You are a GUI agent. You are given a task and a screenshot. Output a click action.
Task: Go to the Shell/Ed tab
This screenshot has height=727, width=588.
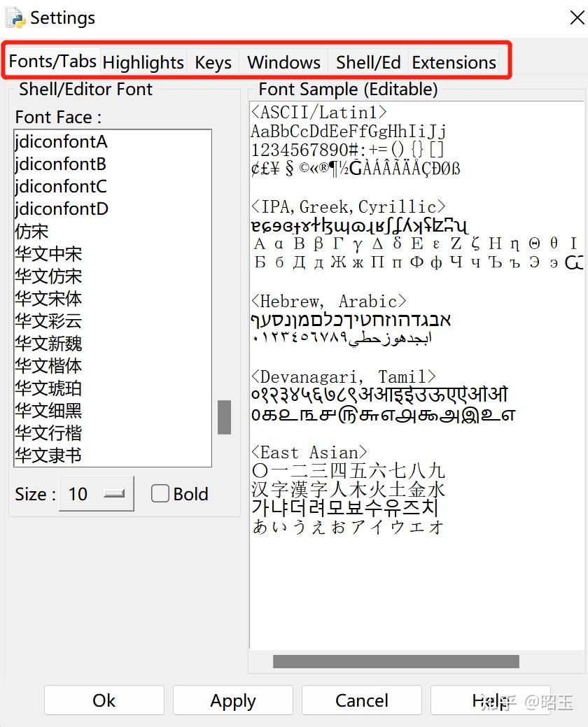(368, 62)
